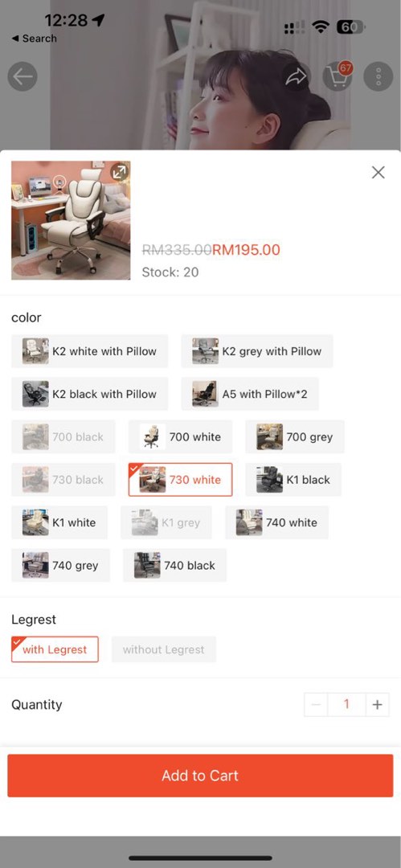
Task: Close the variation selection sheet
Action: (x=378, y=172)
